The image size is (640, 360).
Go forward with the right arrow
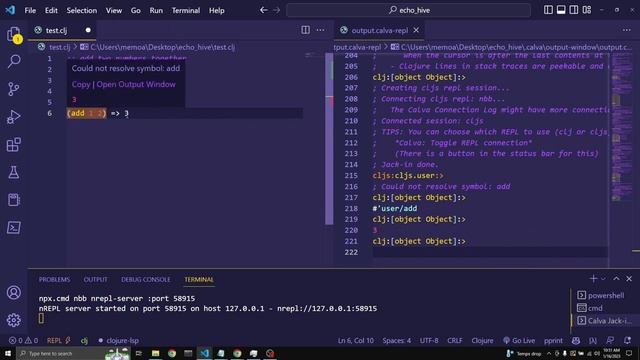(276, 10)
